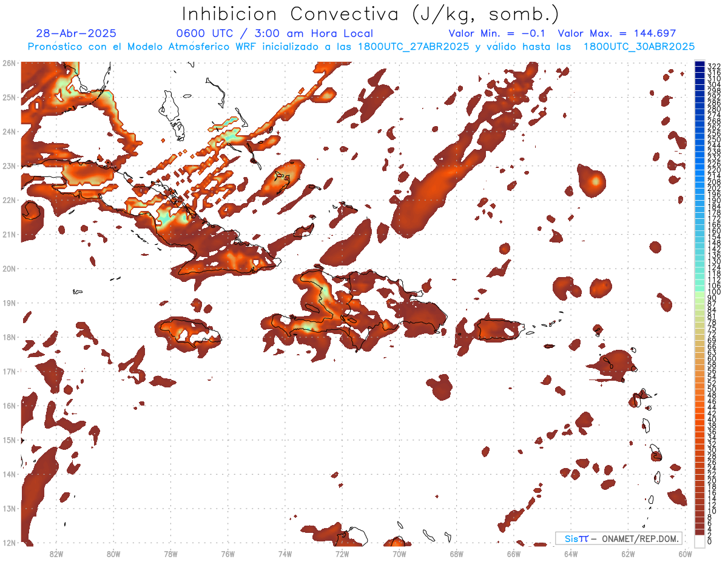Screen dimensions: 728x562
Task: Click the '80W' longitude label
Action: click(113, 554)
